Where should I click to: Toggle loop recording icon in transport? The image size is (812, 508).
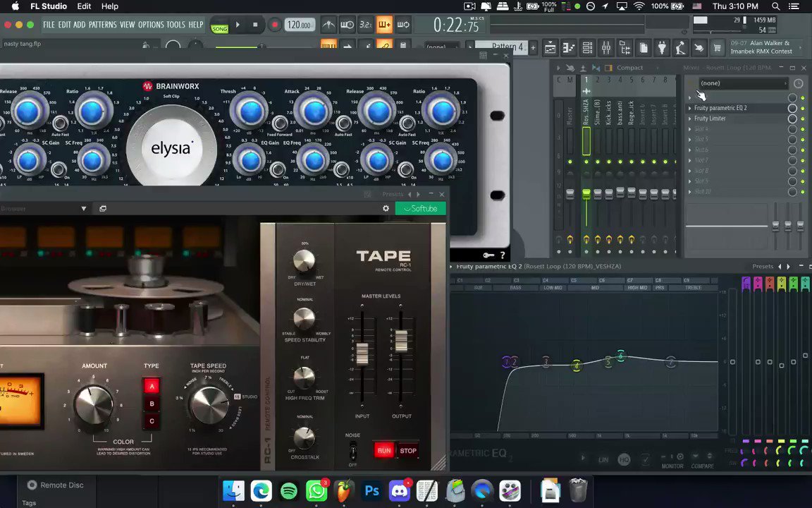(403, 25)
